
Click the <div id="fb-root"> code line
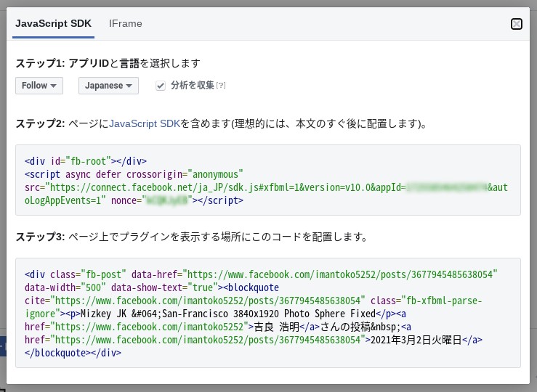pos(86,161)
